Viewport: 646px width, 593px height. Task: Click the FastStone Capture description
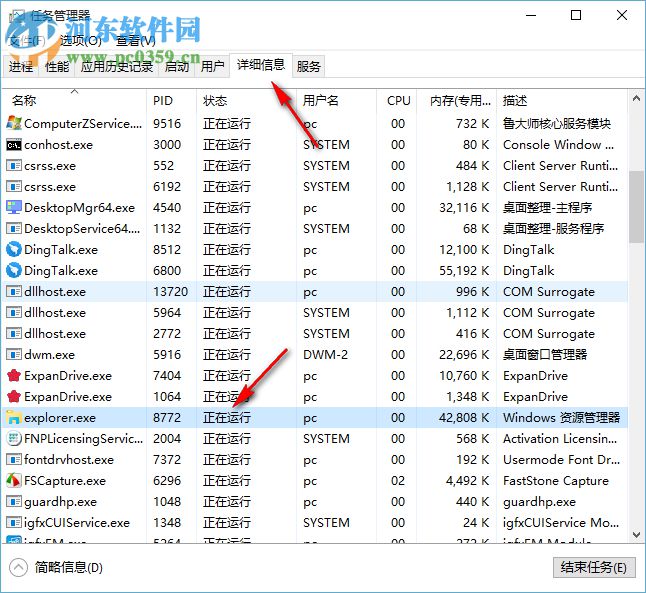click(556, 480)
